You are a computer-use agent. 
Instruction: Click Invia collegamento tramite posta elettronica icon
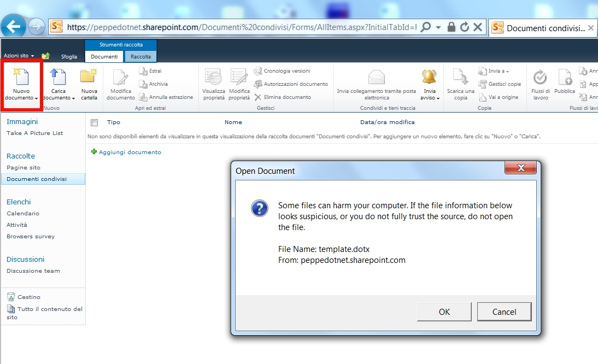click(x=377, y=78)
